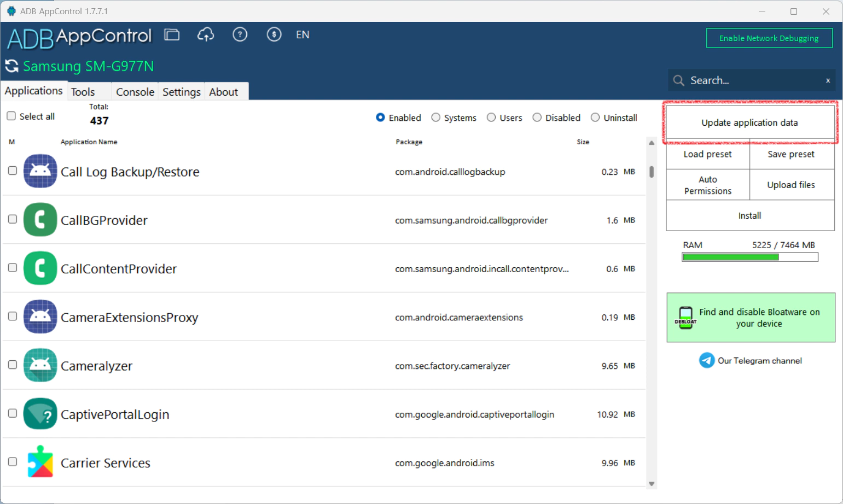Open the Settings tab
Image resolution: width=843 pixels, height=504 pixels.
(x=182, y=92)
